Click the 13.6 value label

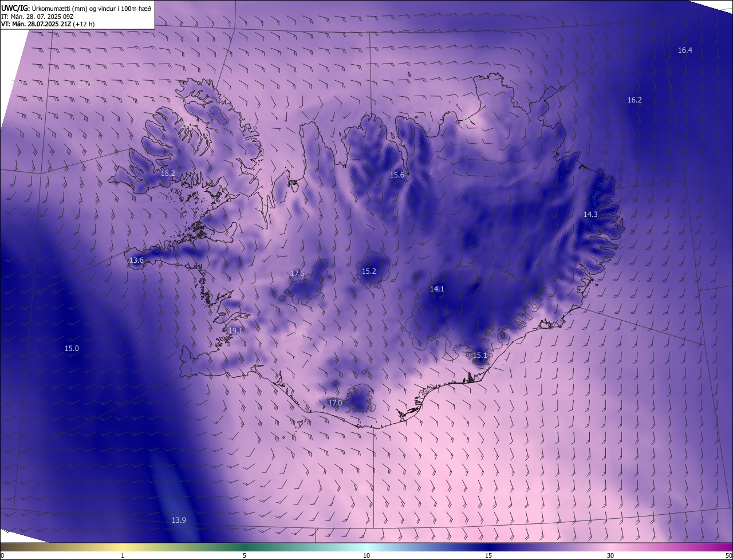click(136, 261)
